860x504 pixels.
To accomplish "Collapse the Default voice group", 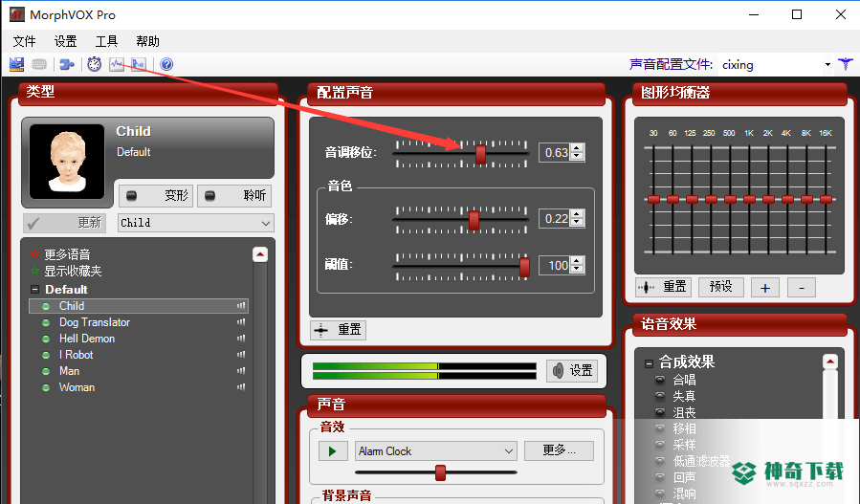I will click(x=34, y=289).
